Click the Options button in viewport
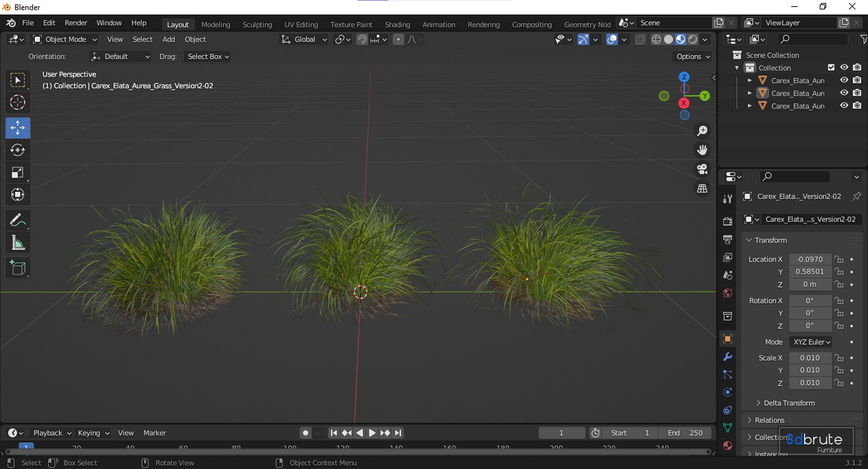Screen dimensions: 868x469 [x=693, y=57]
